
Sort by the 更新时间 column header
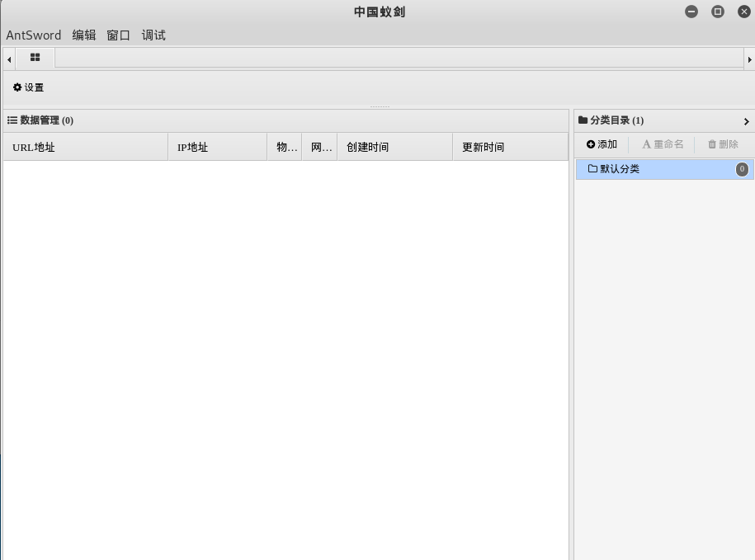[x=511, y=147]
